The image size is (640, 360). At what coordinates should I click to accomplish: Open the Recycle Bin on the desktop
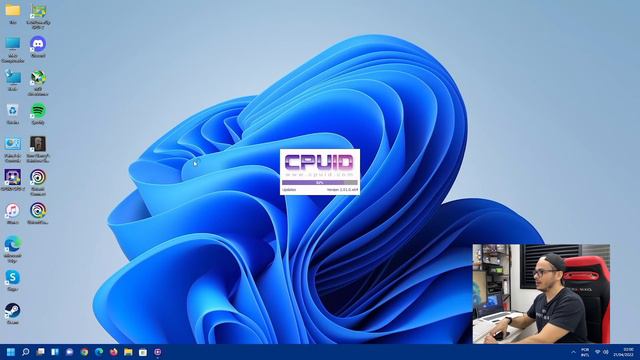[13, 111]
